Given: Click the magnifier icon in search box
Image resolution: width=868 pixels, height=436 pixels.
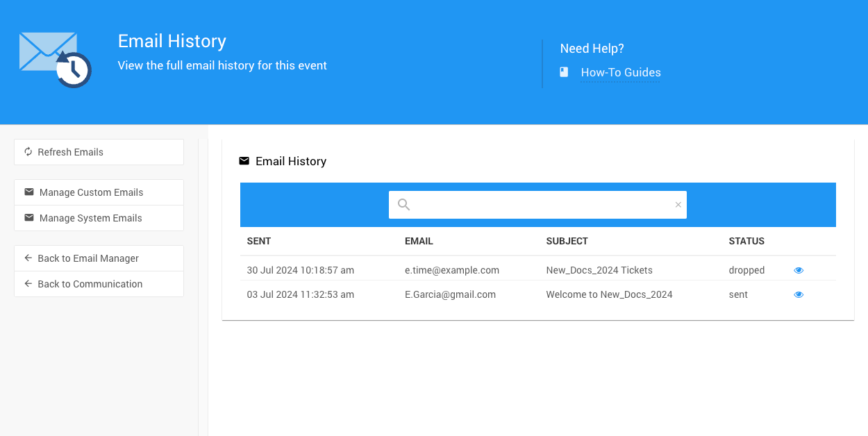Looking at the screenshot, I should (403, 205).
